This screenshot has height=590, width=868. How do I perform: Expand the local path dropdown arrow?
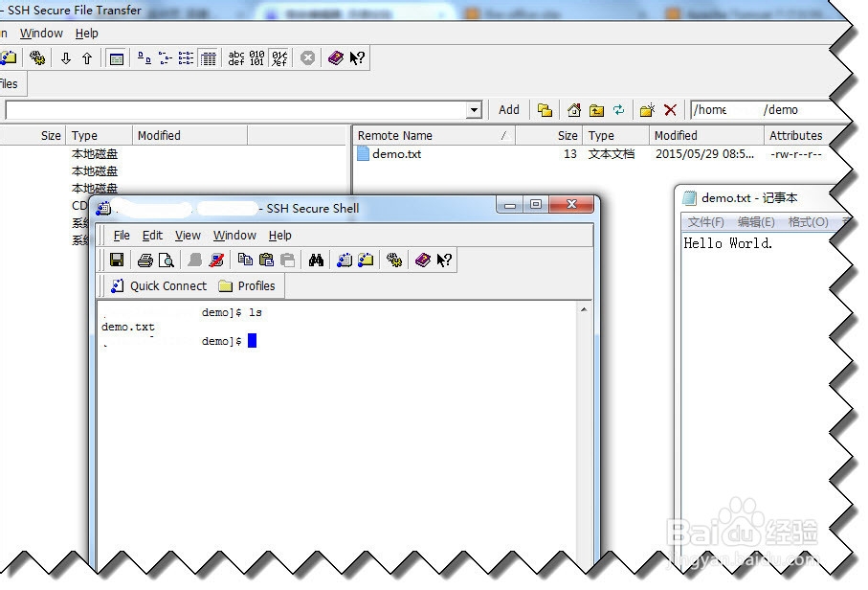pyautogui.click(x=474, y=110)
